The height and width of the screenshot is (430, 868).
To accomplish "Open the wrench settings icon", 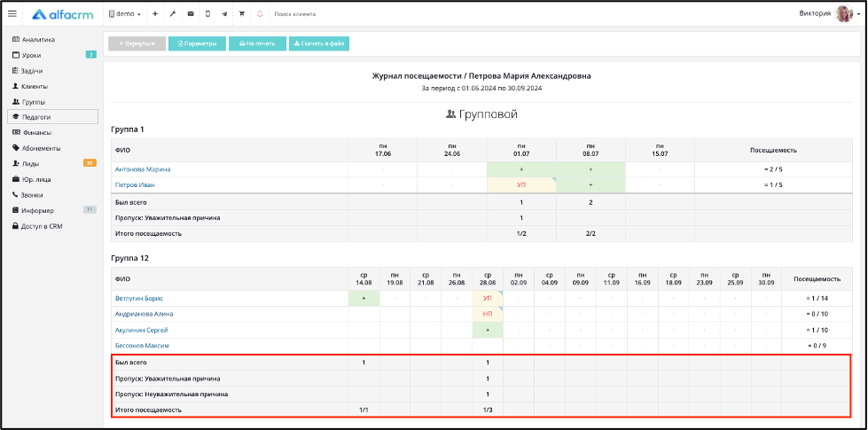I will coord(173,14).
